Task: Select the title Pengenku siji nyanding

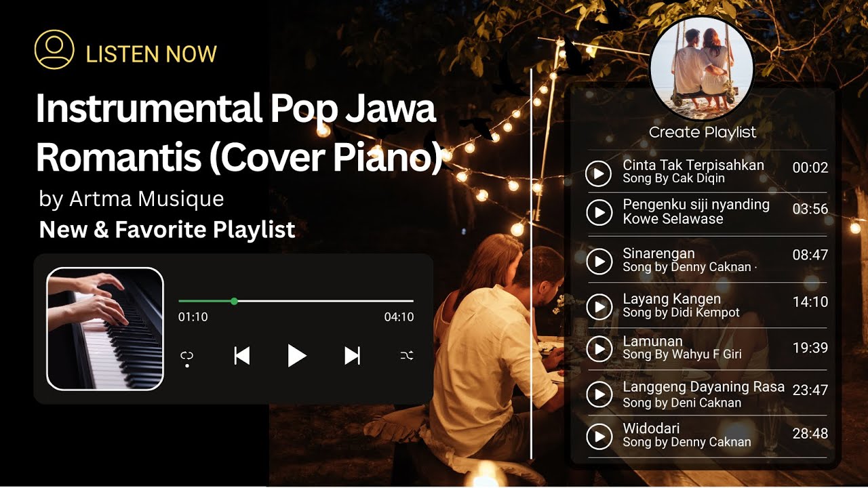Action: tap(696, 205)
